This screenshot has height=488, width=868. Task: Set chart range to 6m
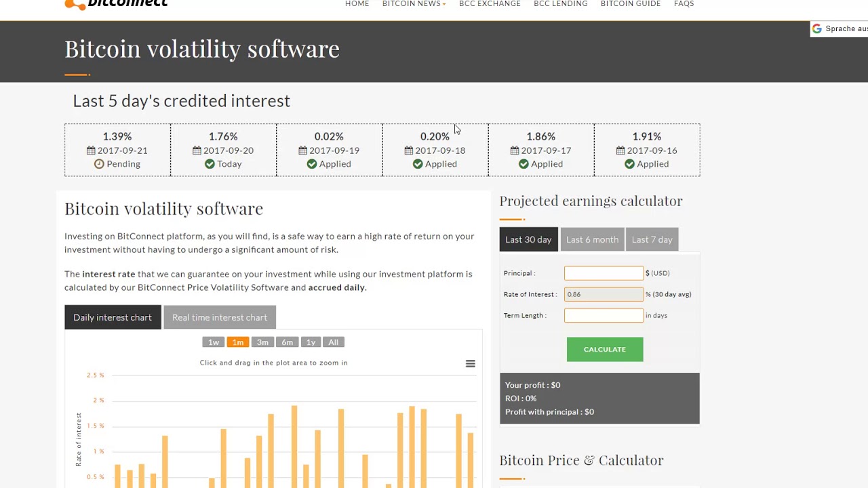(287, 342)
